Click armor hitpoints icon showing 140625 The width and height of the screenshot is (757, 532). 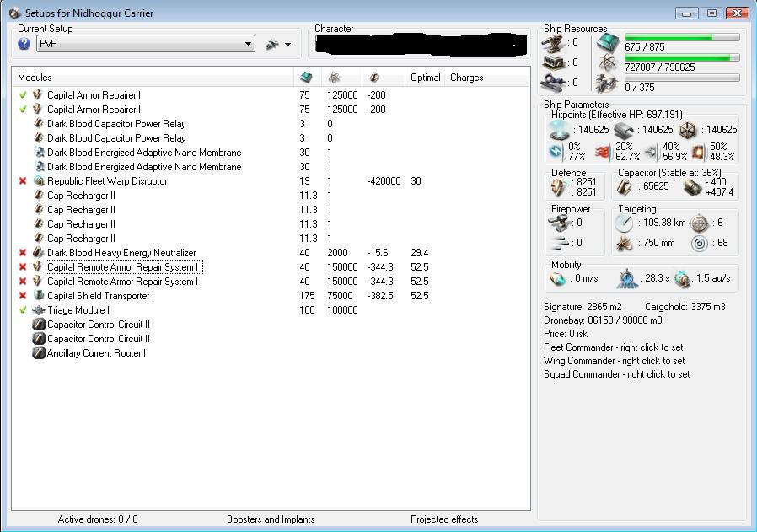(623, 131)
